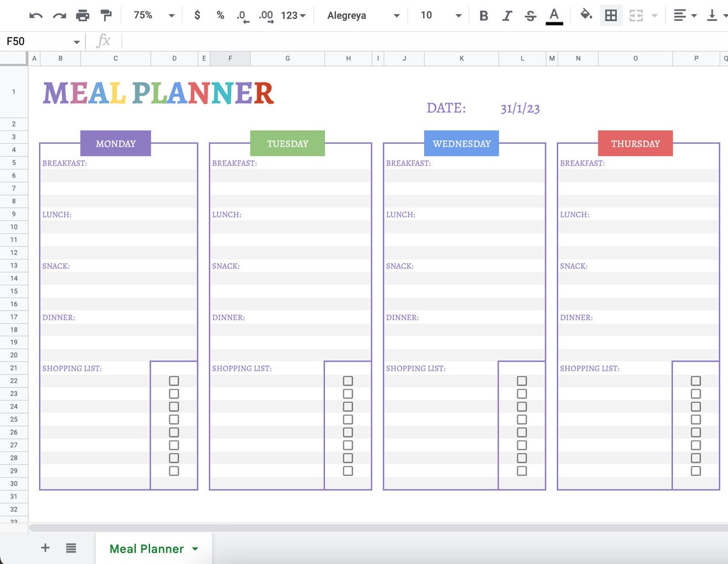This screenshot has height=564, width=728.
Task: Open the Borders icon
Action: [x=610, y=15]
